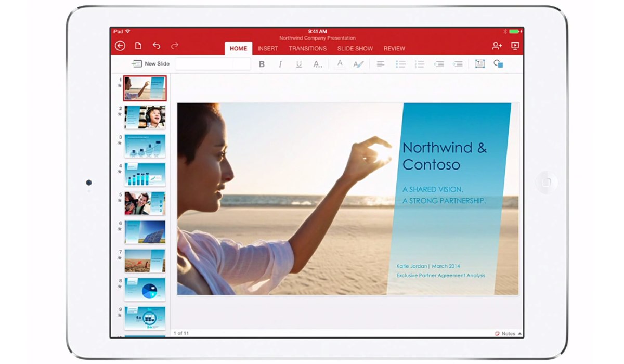Viewport: 624px width, 364px height.
Task: Open the font color picker
Action: (x=340, y=64)
